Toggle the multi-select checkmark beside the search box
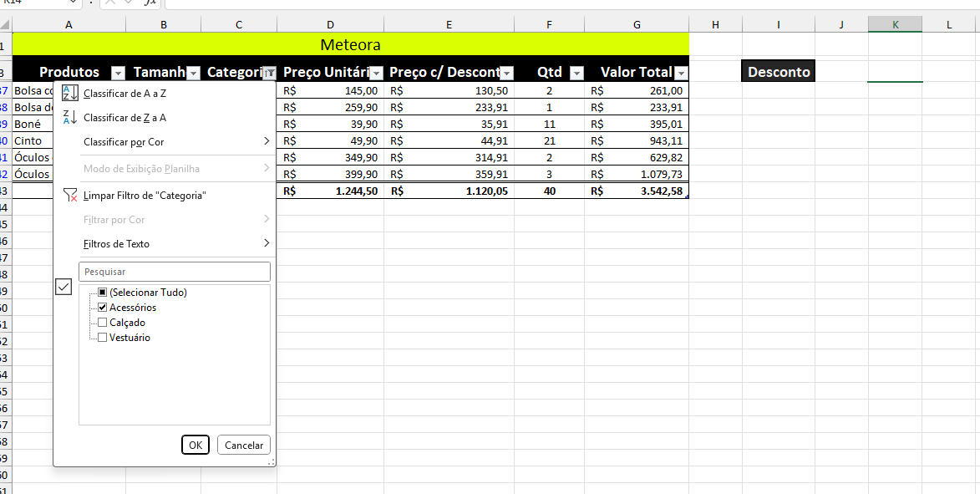Screen dimensions: 980x494 click(63, 287)
